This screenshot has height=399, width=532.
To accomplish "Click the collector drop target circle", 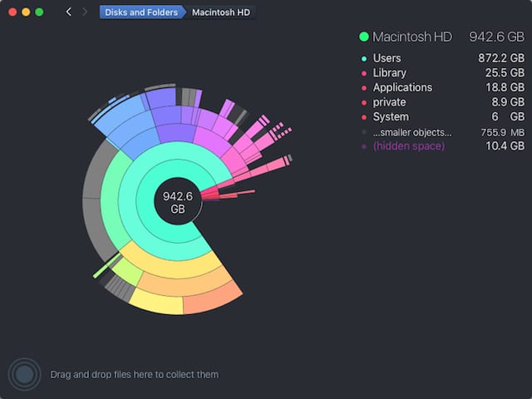I will (x=25, y=374).
